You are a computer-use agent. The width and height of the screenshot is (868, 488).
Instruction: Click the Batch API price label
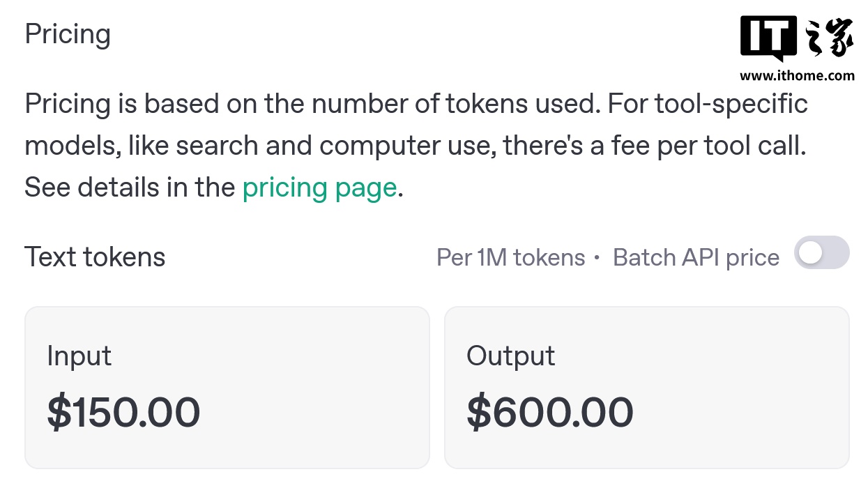coord(695,257)
